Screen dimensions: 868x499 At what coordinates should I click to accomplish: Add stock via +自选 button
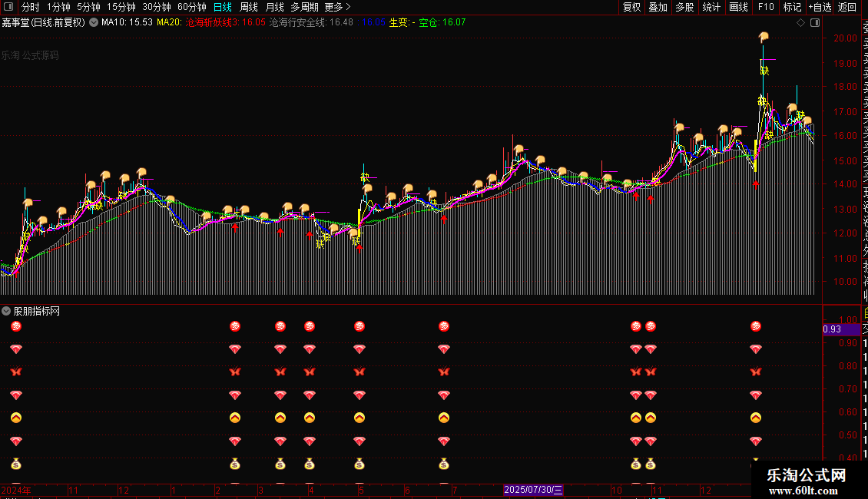coord(820,7)
